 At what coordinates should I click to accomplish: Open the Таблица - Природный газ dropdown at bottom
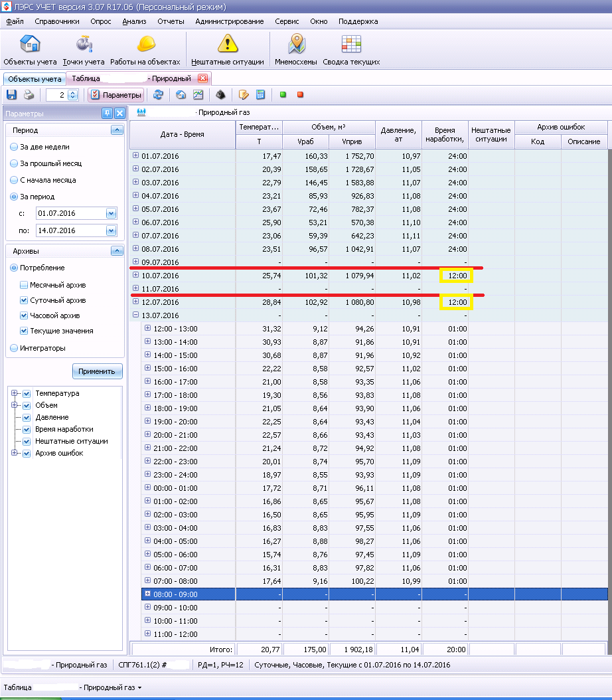coord(139,687)
